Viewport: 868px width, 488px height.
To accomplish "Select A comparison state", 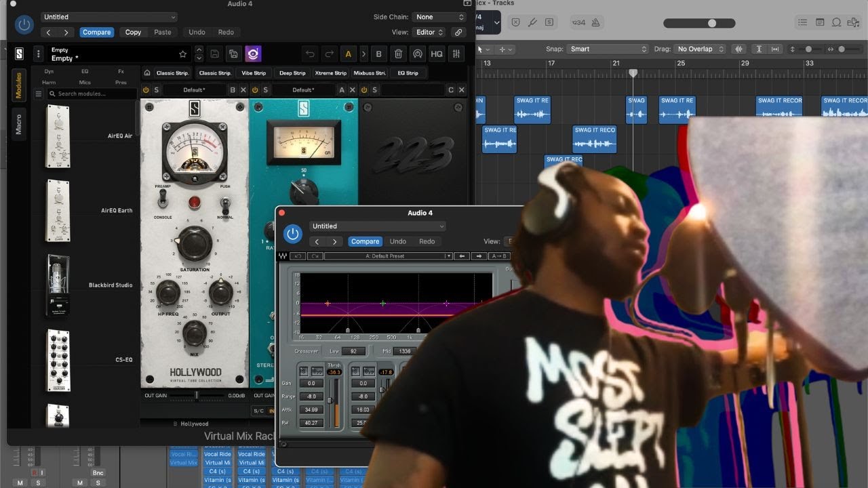I will point(349,54).
